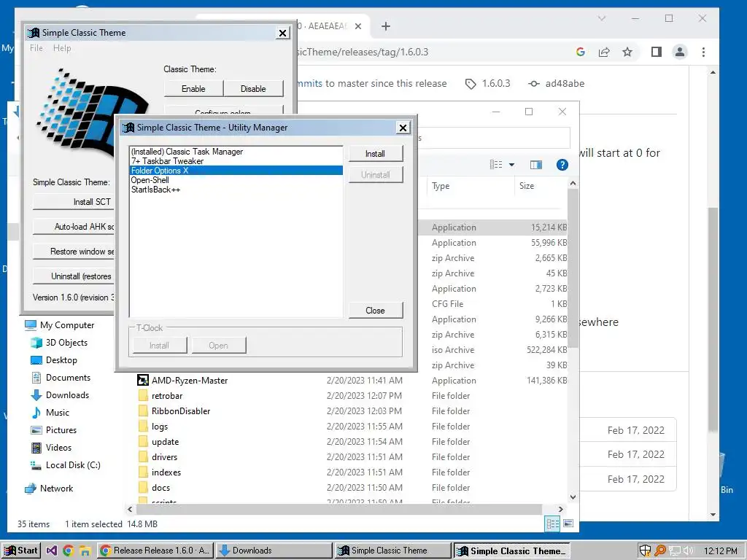Switch to Downloads window on taskbar
Screen dimensions: 747x560
(x=274, y=551)
